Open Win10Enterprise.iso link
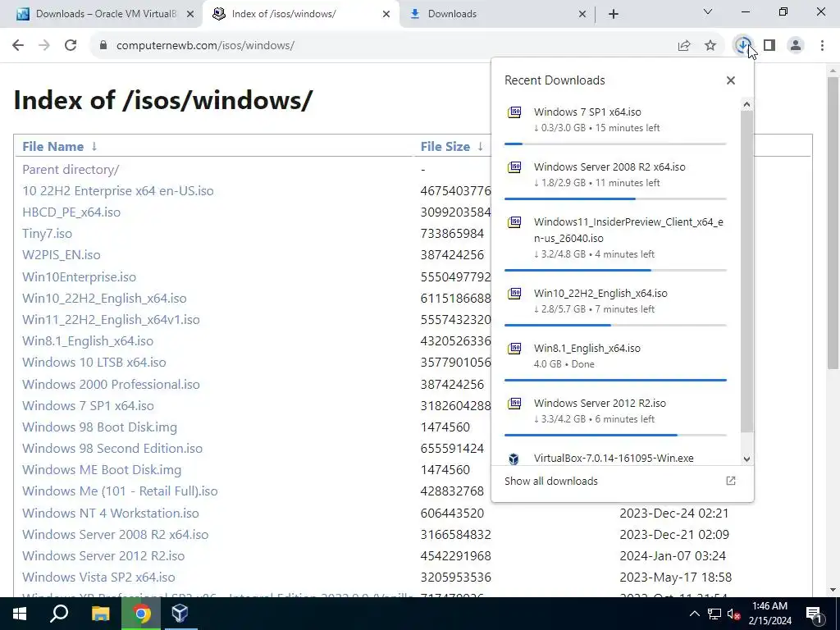Image resolution: width=840 pixels, height=630 pixels. click(x=80, y=277)
